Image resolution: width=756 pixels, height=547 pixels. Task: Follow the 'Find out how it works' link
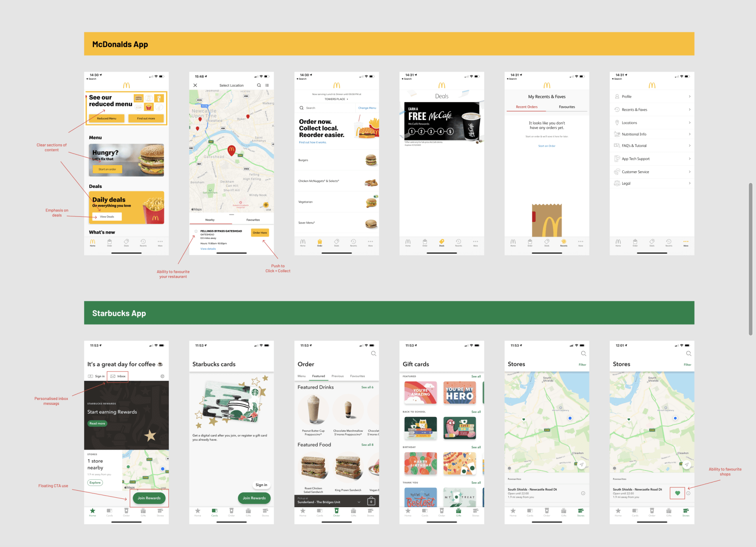point(313,142)
